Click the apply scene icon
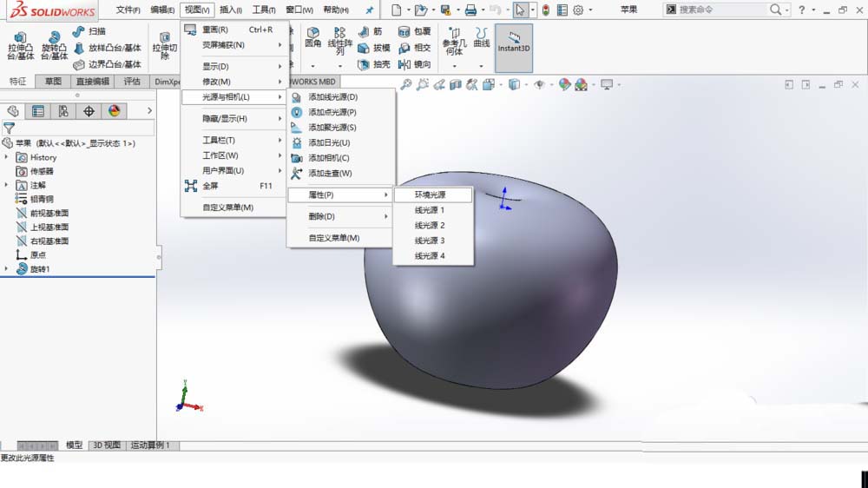868x488 pixels. click(581, 85)
